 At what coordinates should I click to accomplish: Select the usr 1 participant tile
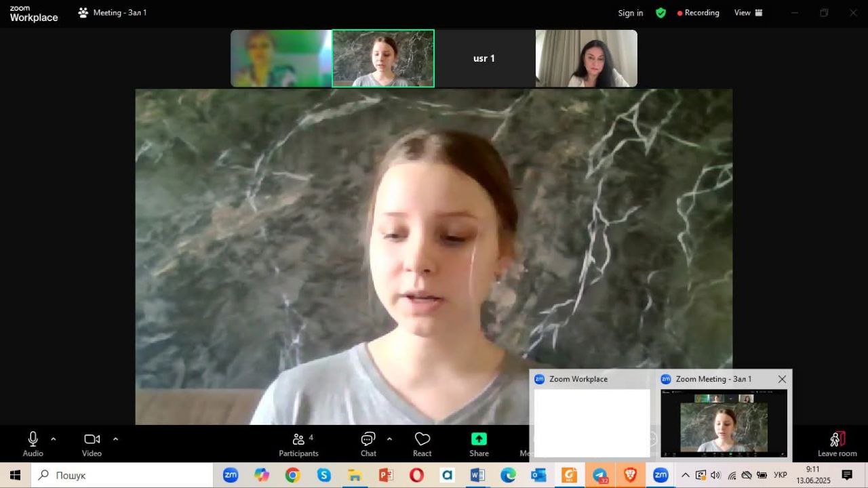coord(484,58)
